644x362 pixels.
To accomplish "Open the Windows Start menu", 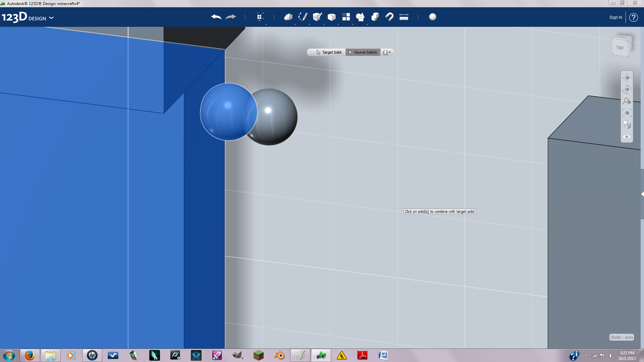I will coord(9,355).
